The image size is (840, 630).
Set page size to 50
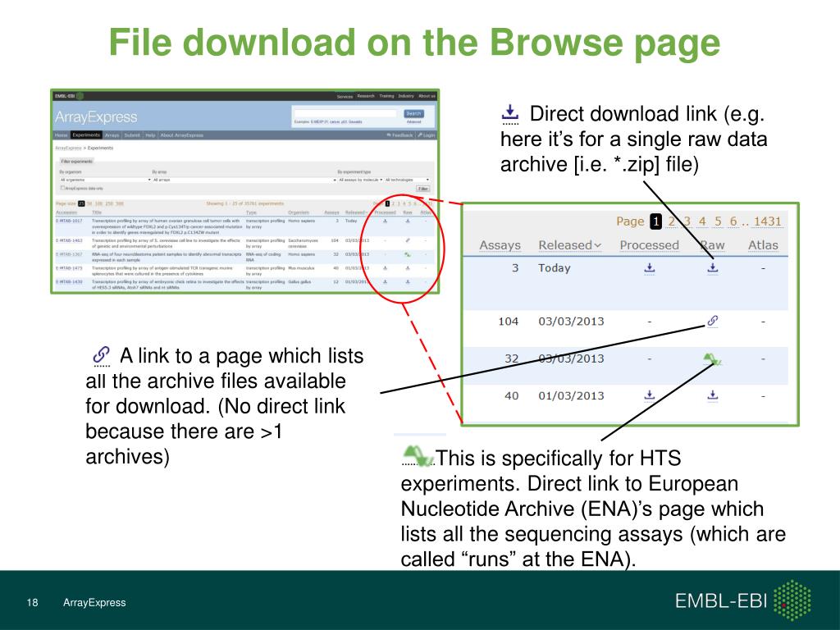89,203
